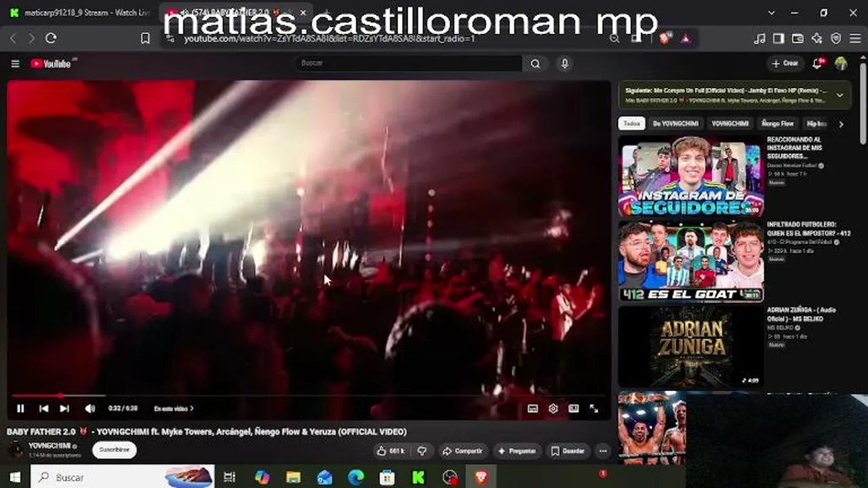Save the video with the Guardar button
The image size is (868, 488).
568,451
